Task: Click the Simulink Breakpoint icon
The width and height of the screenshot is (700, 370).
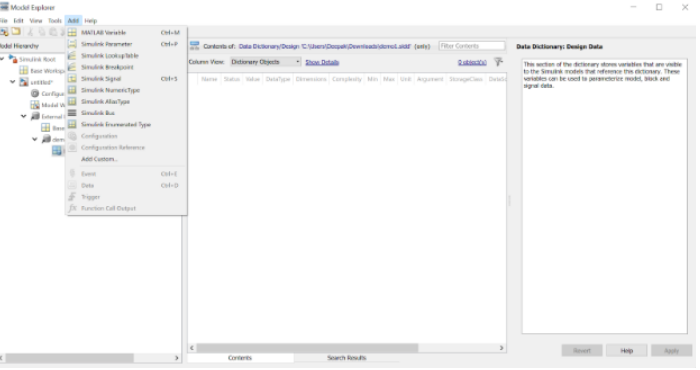Action: point(72,67)
